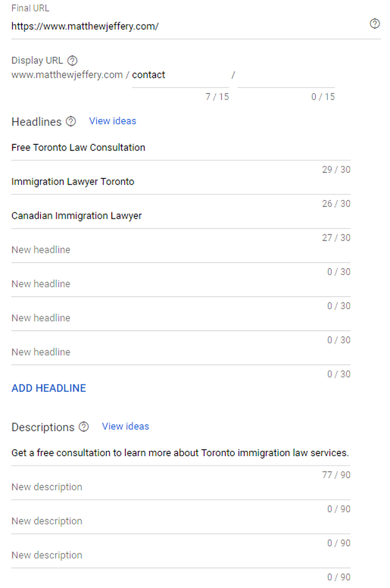
Task: Open View ideas link beside Headlines
Action: (x=112, y=121)
